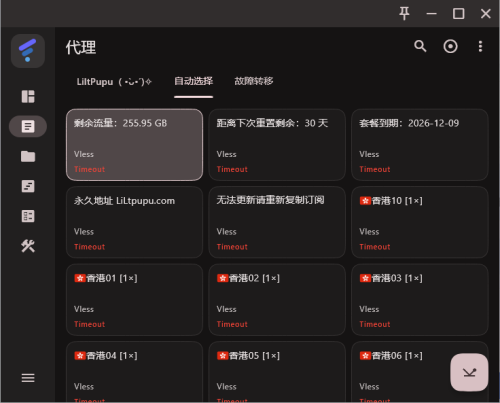The height and width of the screenshot is (403, 500).
Task: Open the profiles folder sidebar icon
Action: pyautogui.click(x=28, y=156)
